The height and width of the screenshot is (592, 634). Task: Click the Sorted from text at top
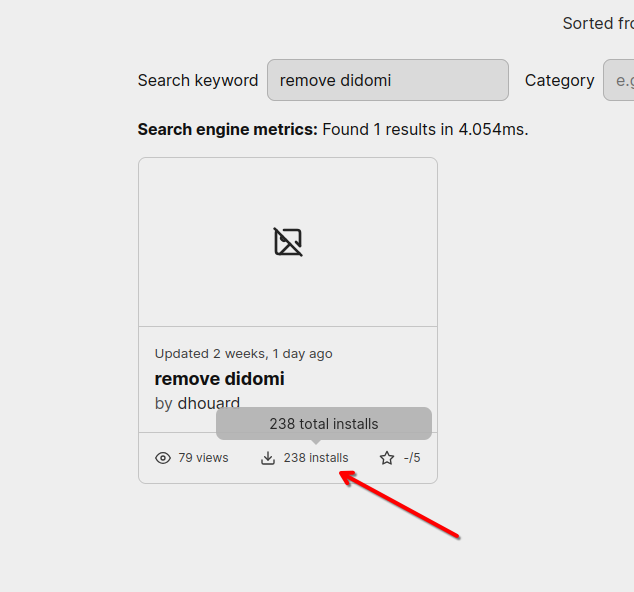tap(597, 23)
